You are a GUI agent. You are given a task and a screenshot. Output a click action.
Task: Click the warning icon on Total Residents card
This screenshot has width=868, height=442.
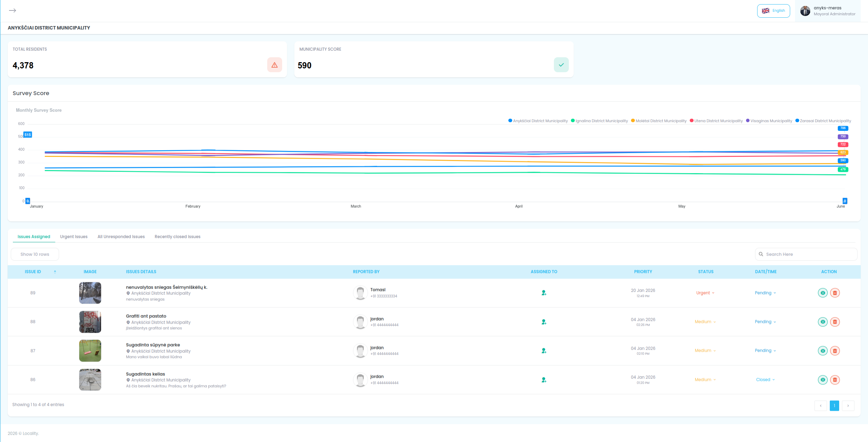coord(274,65)
